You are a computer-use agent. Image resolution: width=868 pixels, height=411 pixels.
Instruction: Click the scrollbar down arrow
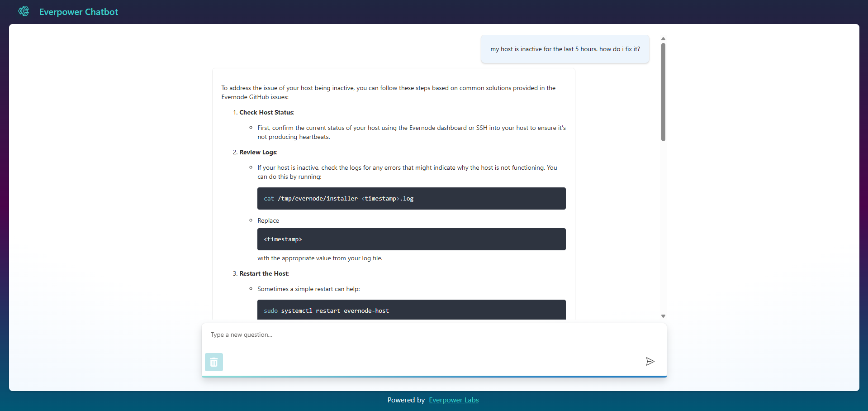663,315
